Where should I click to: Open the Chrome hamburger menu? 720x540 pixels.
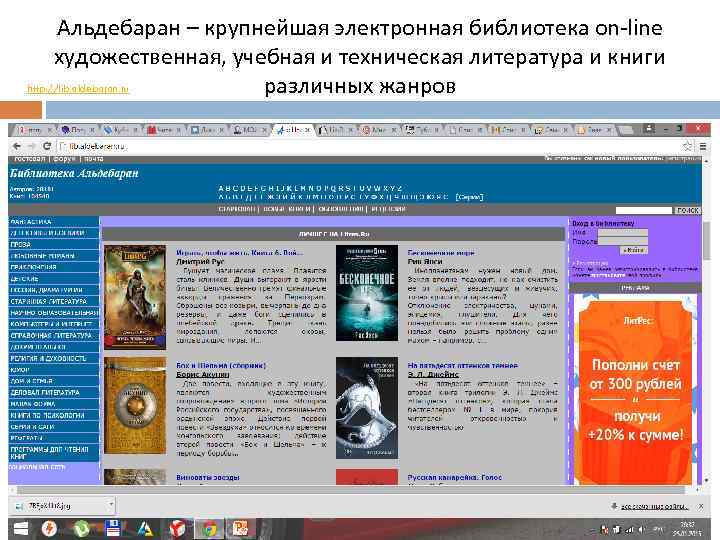click(x=703, y=146)
